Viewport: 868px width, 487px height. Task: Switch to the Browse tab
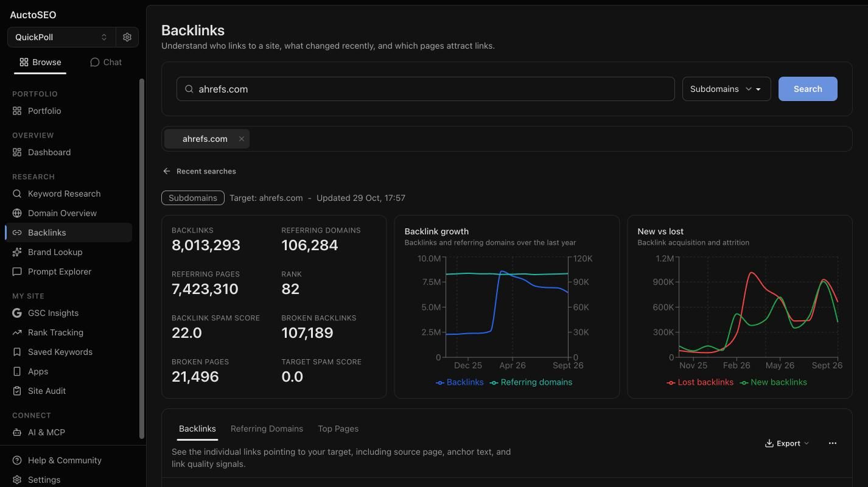[40, 62]
